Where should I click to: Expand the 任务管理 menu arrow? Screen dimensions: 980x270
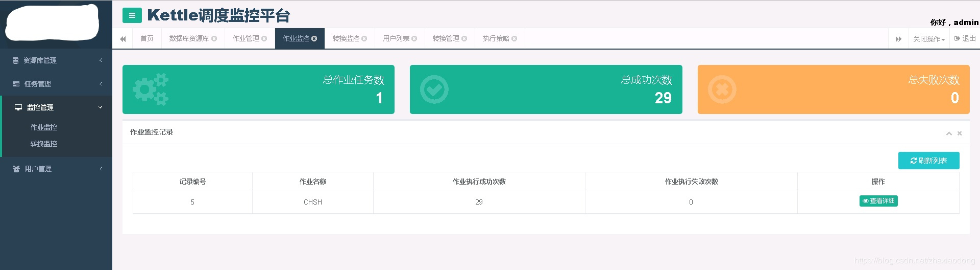[x=101, y=84]
